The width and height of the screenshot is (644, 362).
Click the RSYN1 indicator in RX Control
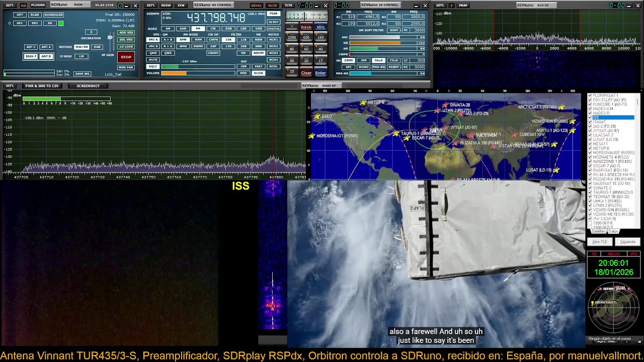tap(256, 5)
